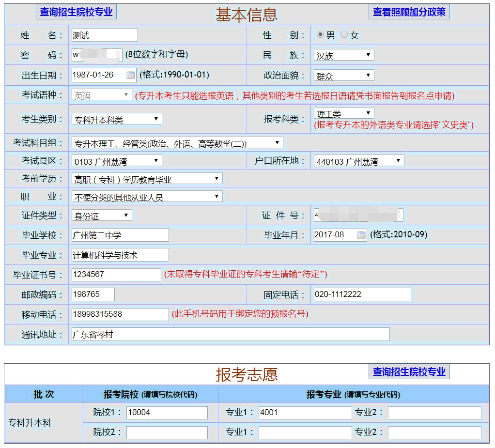
Task: Click the 批次 column header
Action: coord(44,394)
